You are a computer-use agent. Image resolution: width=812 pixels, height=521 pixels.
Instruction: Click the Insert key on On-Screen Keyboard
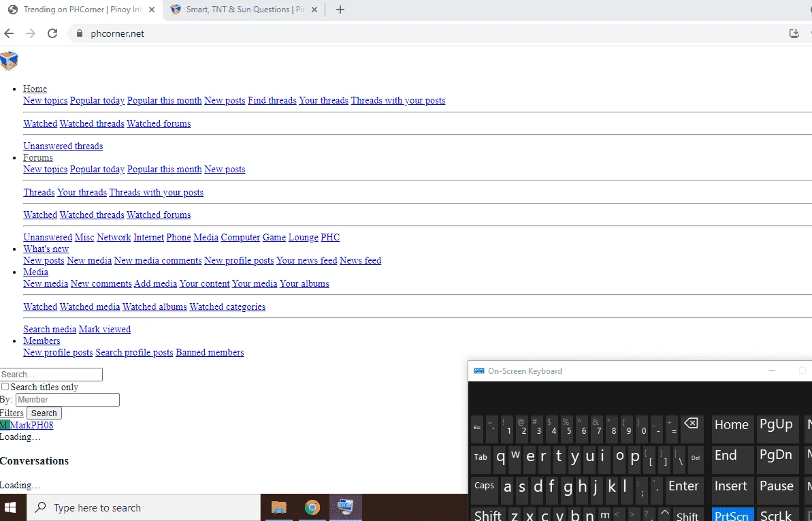[x=732, y=490]
